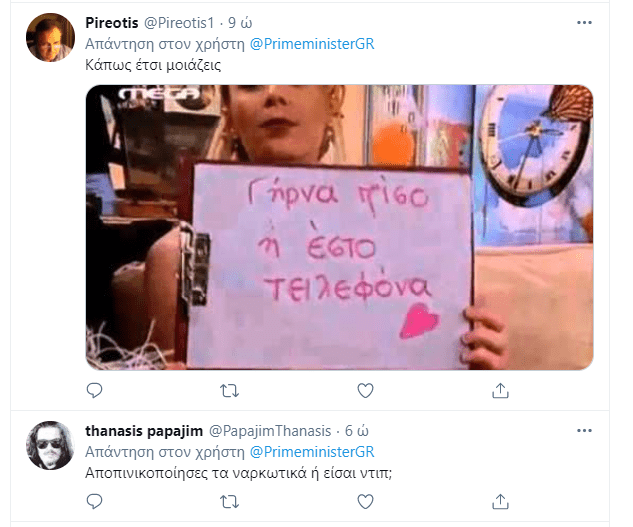Retweet thanasis papajim's tweet
This screenshot has height=527, width=633.
[229, 502]
